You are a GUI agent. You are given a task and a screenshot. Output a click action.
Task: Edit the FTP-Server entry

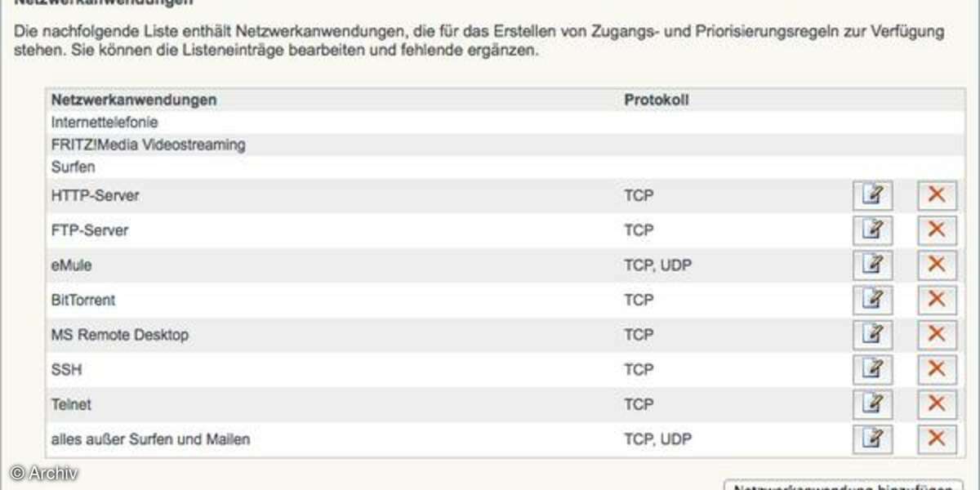click(873, 230)
